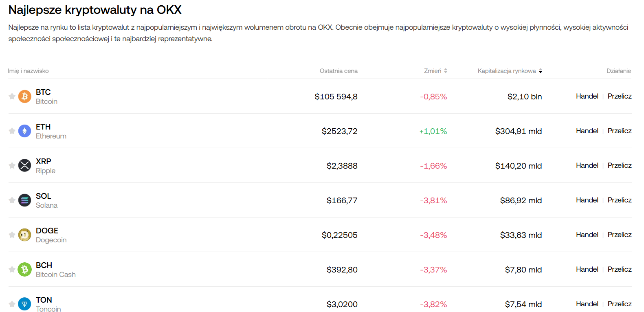Click the Toncoin blue logo
Viewport: 644px width, 312px height.
click(24, 304)
